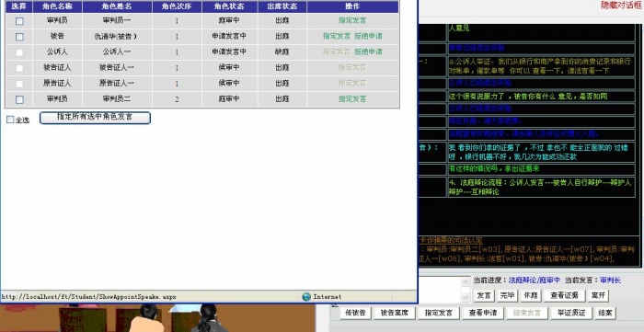Click 指定发言 link for 仇清华(被告)
The image size is (644, 332).
337,36
